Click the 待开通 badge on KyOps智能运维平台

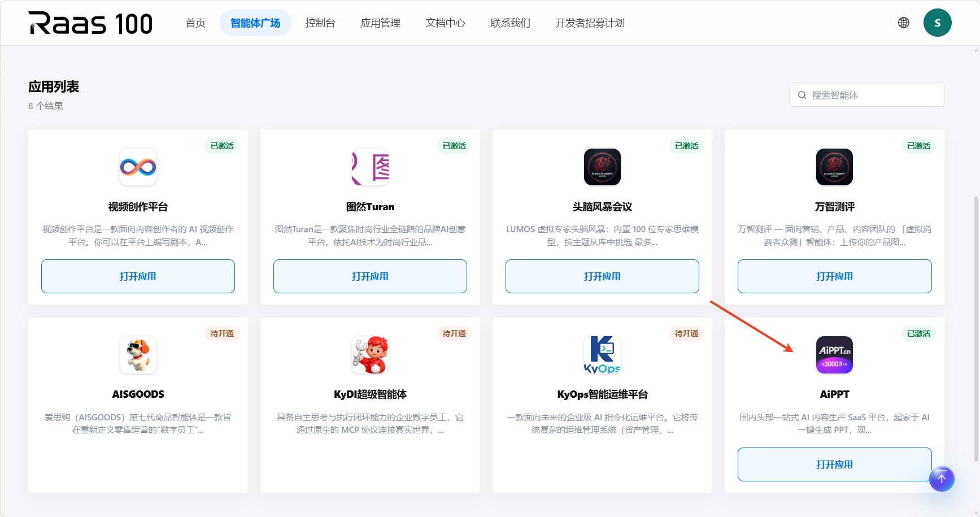point(686,333)
